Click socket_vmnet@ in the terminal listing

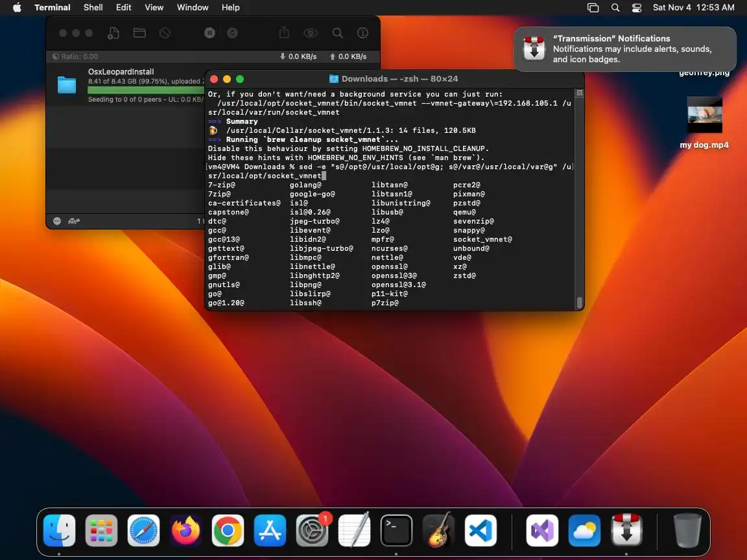click(482, 240)
